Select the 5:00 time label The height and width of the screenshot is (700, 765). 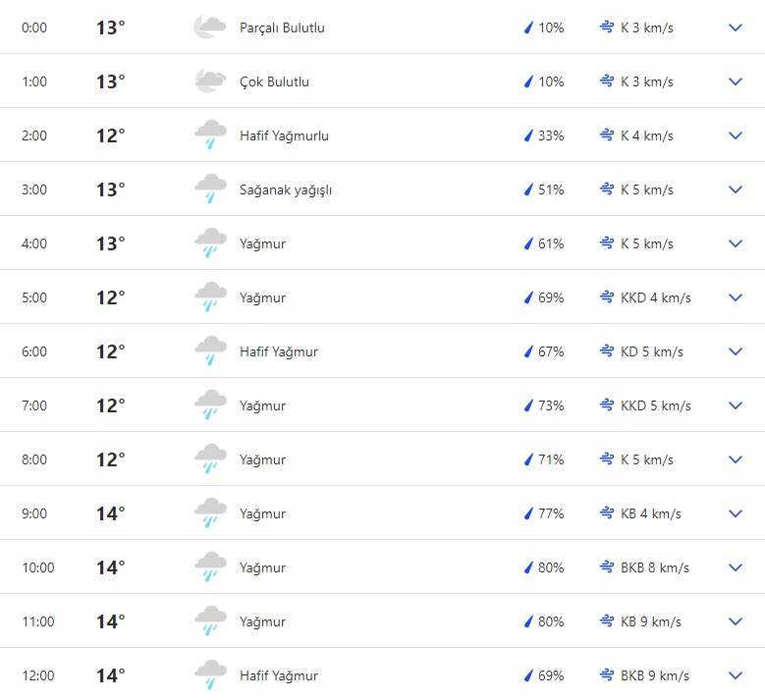[34, 297]
